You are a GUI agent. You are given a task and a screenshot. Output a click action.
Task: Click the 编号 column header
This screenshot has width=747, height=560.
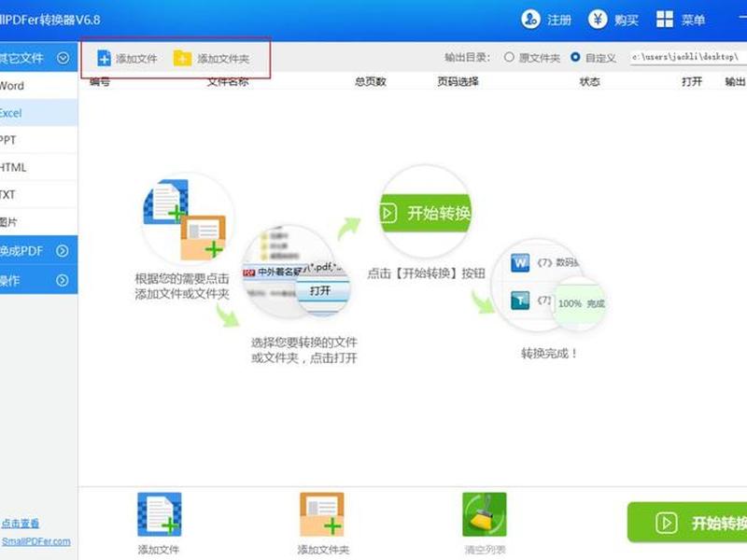[x=100, y=81]
